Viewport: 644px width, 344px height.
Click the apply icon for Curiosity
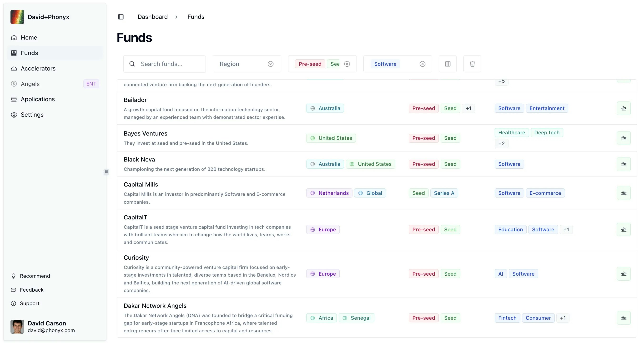[624, 274]
